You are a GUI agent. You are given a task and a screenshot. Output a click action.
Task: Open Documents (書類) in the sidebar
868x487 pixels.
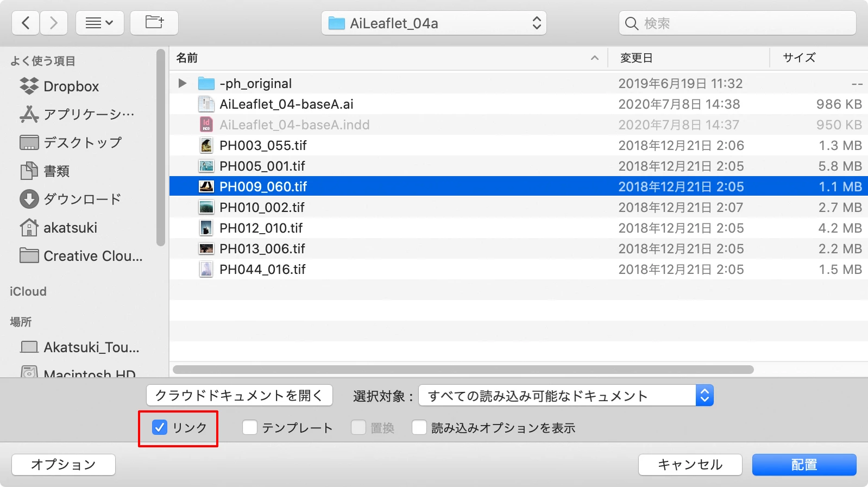(45, 171)
